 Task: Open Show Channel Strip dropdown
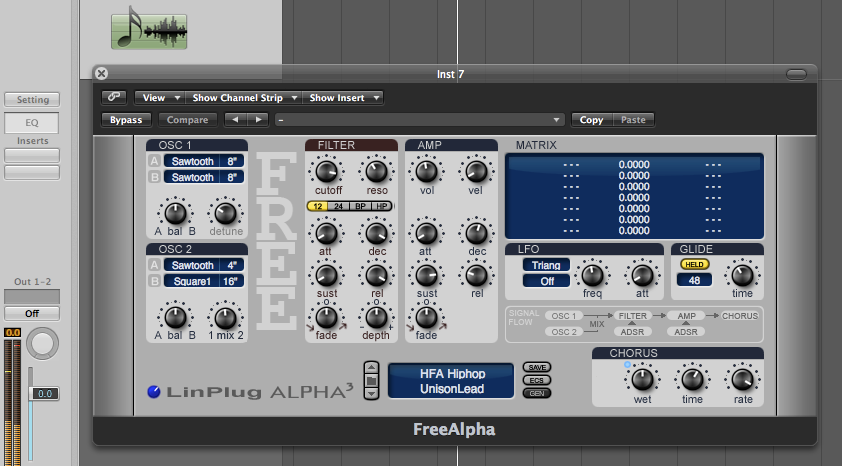click(244, 98)
